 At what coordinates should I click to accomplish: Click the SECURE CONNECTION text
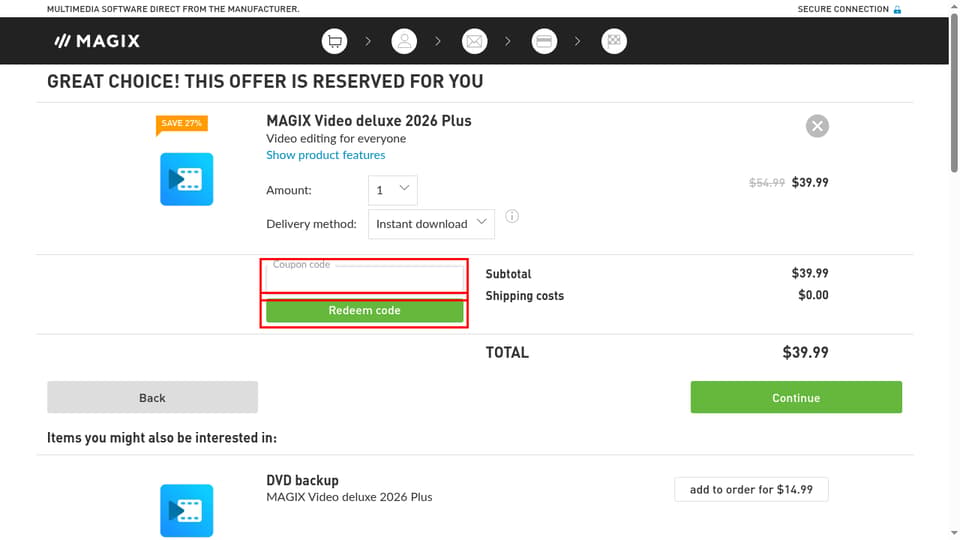point(843,9)
